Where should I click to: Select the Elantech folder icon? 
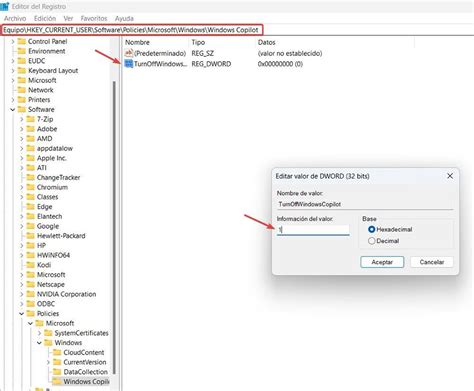pos(31,216)
